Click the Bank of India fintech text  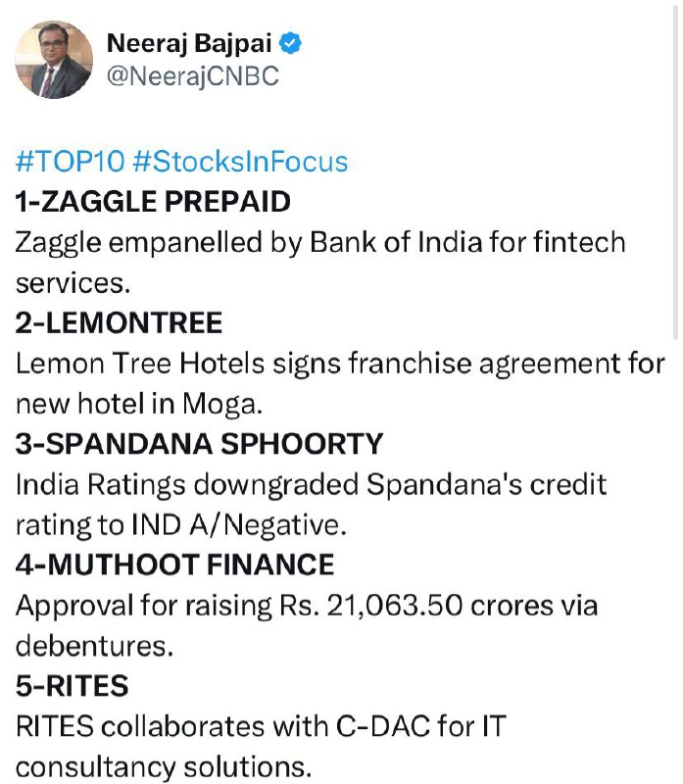(467, 242)
